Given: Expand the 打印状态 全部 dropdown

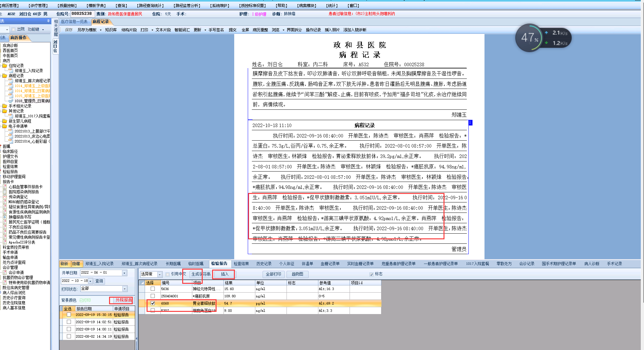Looking at the screenshot, I should [x=125, y=289].
